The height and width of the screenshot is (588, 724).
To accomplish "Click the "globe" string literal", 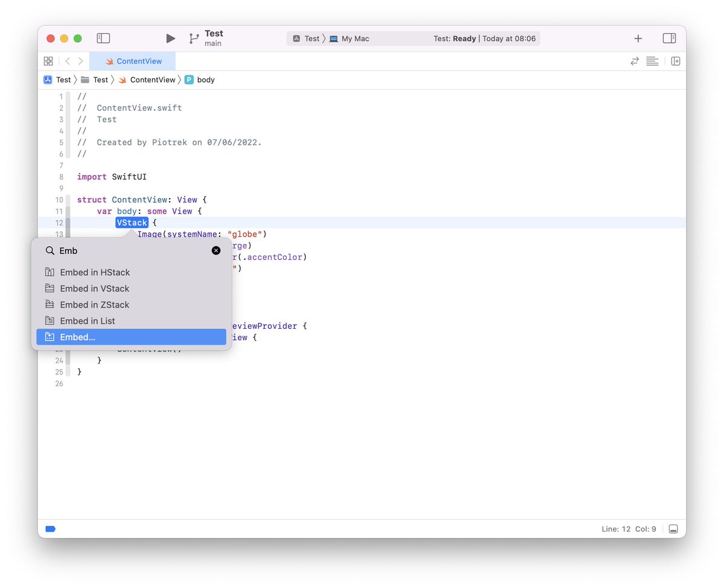I will click(244, 234).
